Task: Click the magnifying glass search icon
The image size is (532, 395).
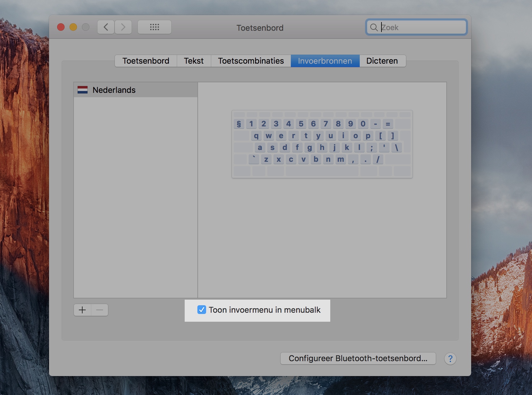Action: (x=374, y=27)
